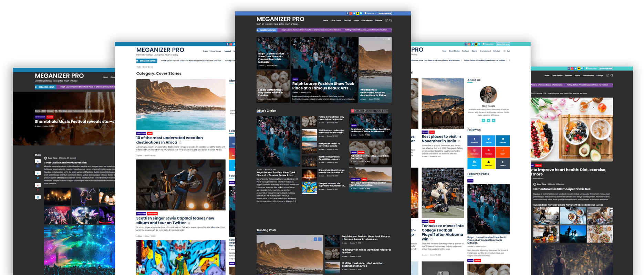Click Skype tile under Follow us
The height and width of the screenshot is (275, 644).
(474, 163)
